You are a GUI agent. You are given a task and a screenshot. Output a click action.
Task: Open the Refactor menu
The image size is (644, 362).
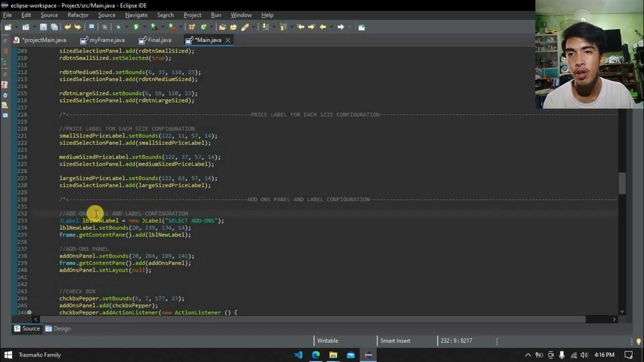click(78, 15)
